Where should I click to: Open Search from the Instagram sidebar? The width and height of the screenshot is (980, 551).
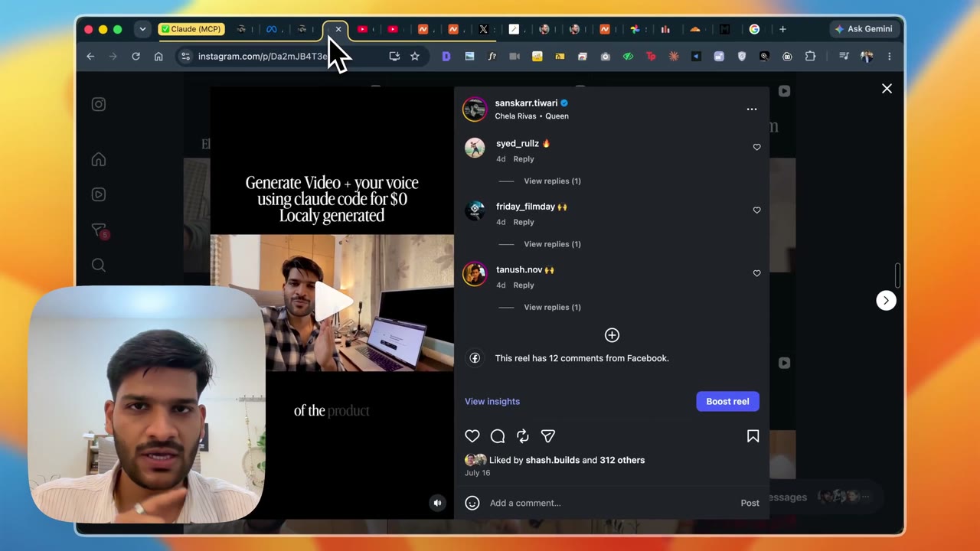click(99, 265)
